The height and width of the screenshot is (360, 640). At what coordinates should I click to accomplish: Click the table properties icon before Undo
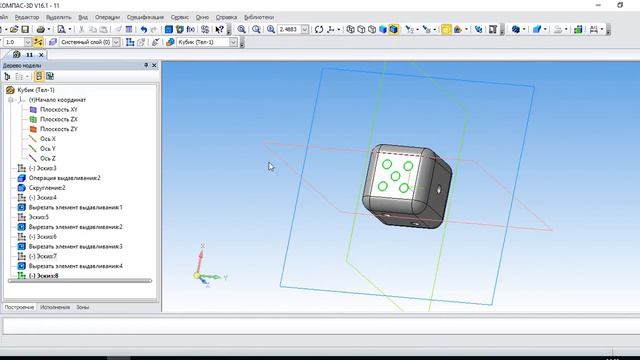(x=129, y=29)
